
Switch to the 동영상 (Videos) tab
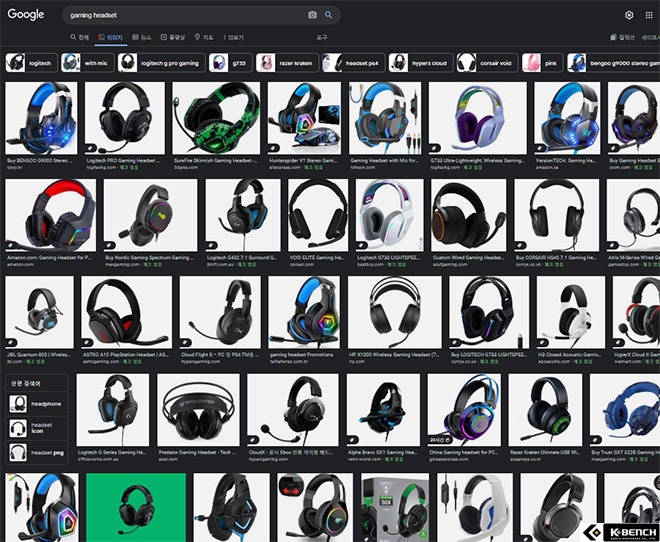point(173,37)
